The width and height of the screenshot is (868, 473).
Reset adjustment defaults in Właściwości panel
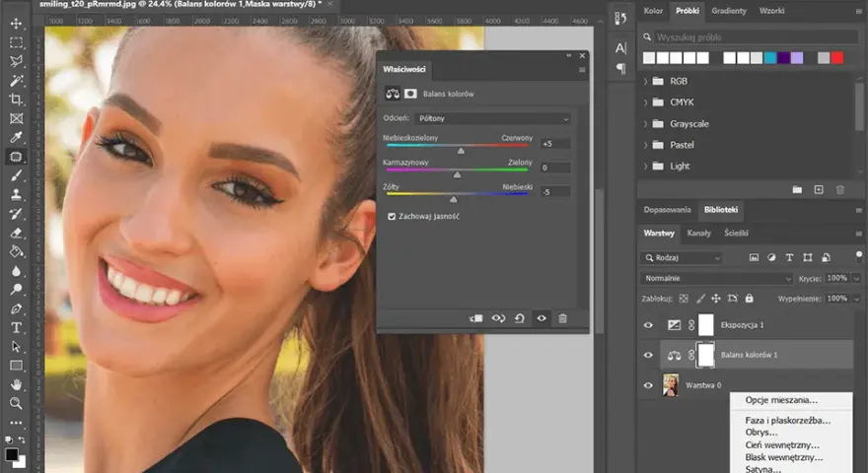click(519, 318)
